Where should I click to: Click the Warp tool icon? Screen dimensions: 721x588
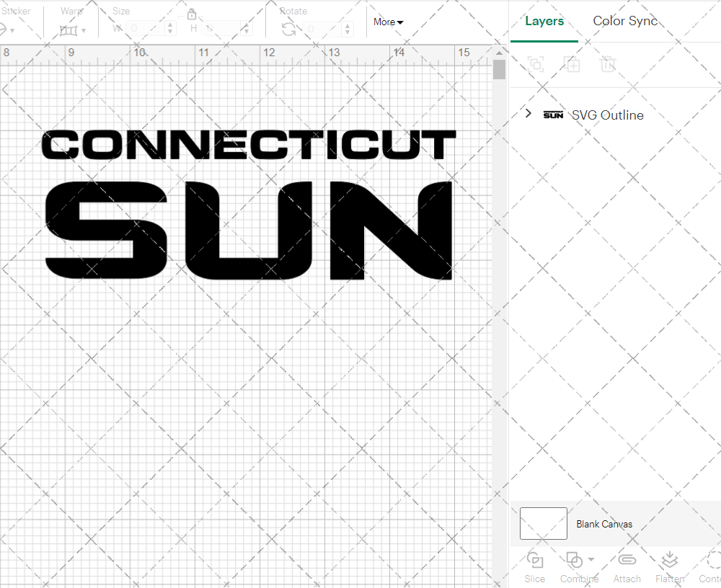(x=70, y=31)
